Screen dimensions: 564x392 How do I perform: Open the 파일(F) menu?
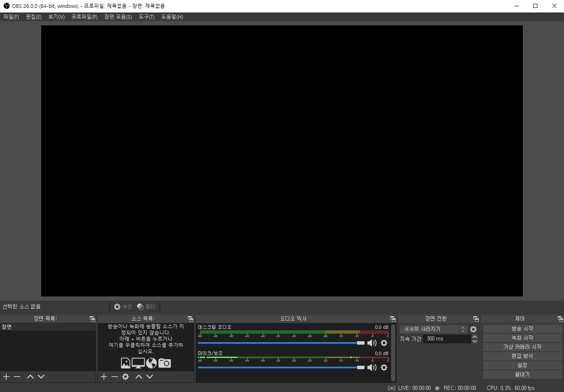pyautogui.click(x=11, y=17)
